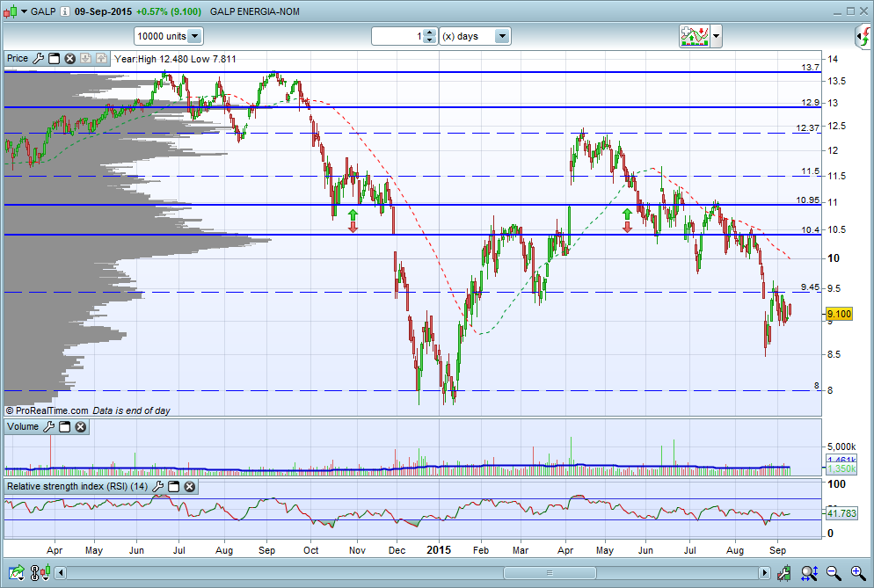874x588 pixels.
Task: Click the +0.57% (9.100) change text
Action: [x=168, y=11]
